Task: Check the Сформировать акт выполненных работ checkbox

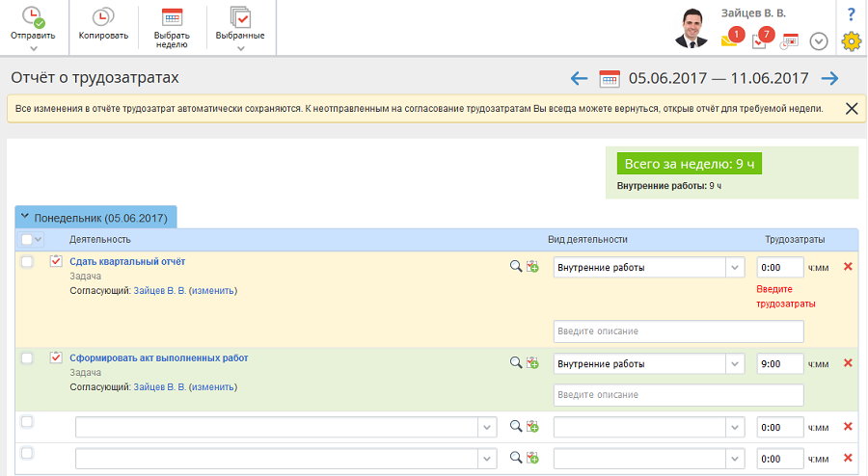Action: point(27,358)
